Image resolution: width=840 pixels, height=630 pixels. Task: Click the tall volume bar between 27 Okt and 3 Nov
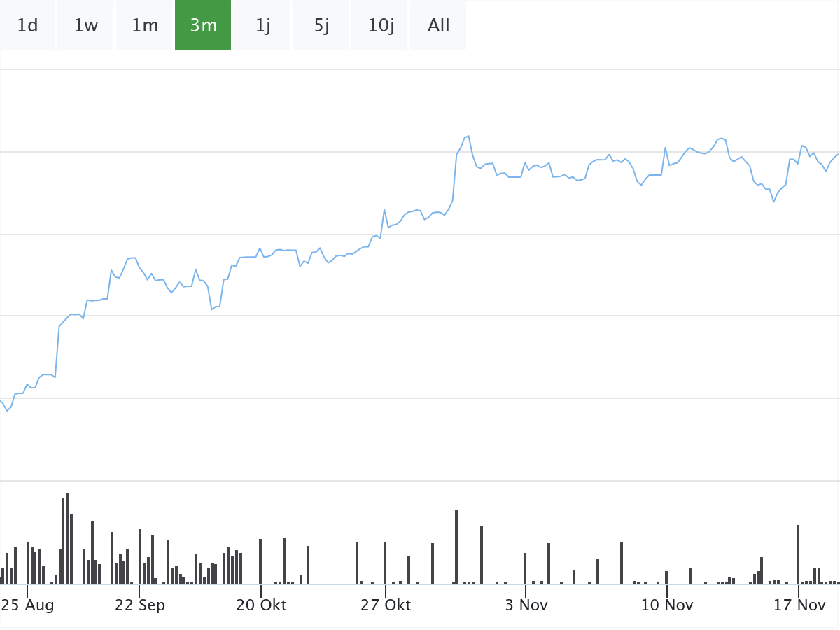(x=456, y=547)
